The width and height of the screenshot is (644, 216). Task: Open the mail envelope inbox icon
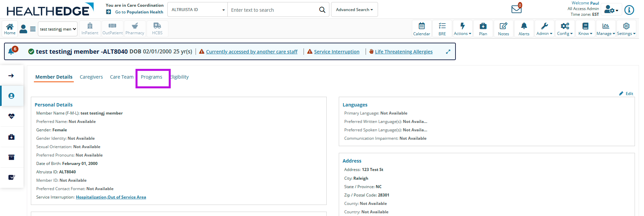pyautogui.click(x=516, y=9)
